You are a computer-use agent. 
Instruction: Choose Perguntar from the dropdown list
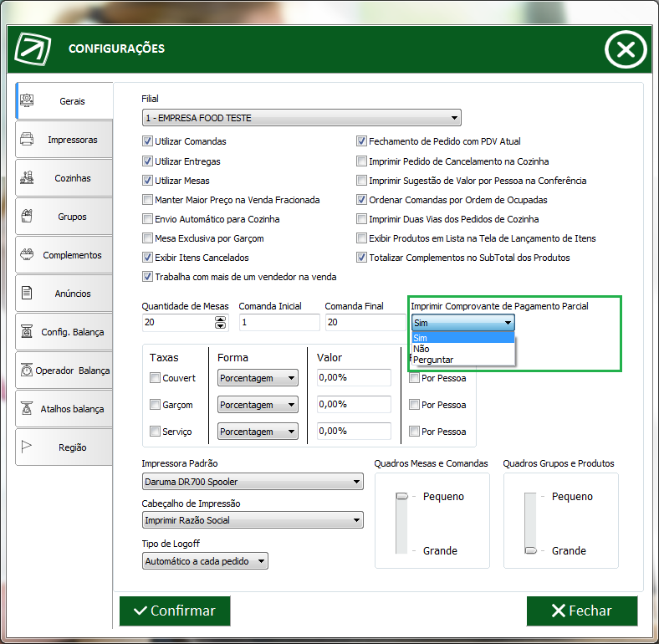click(x=462, y=360)
